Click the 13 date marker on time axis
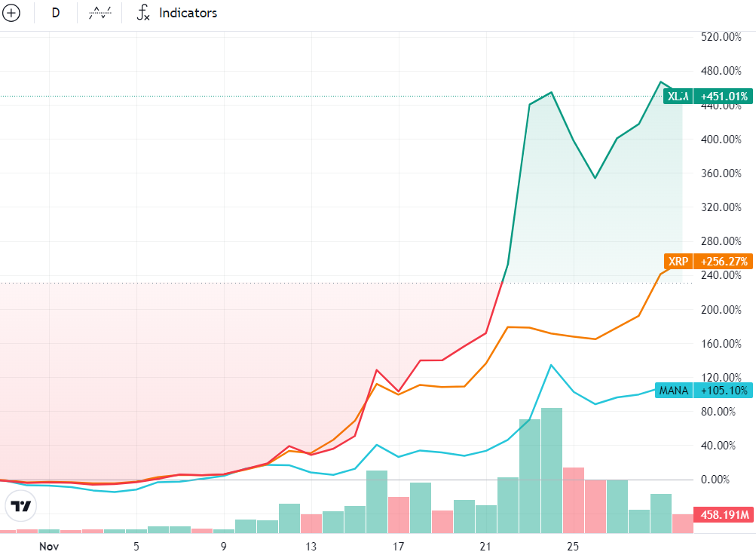 [x=311, y=547]
